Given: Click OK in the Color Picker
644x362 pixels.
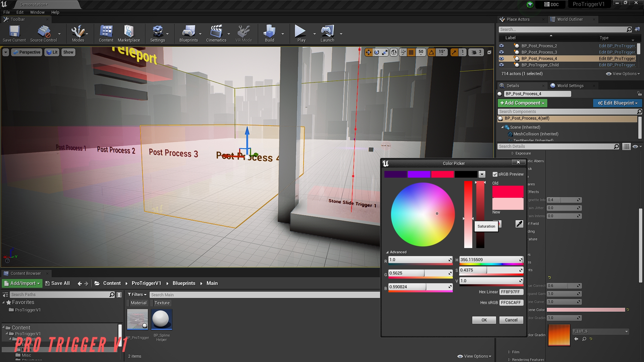Looking at the screenshot, I should [484, 320].
